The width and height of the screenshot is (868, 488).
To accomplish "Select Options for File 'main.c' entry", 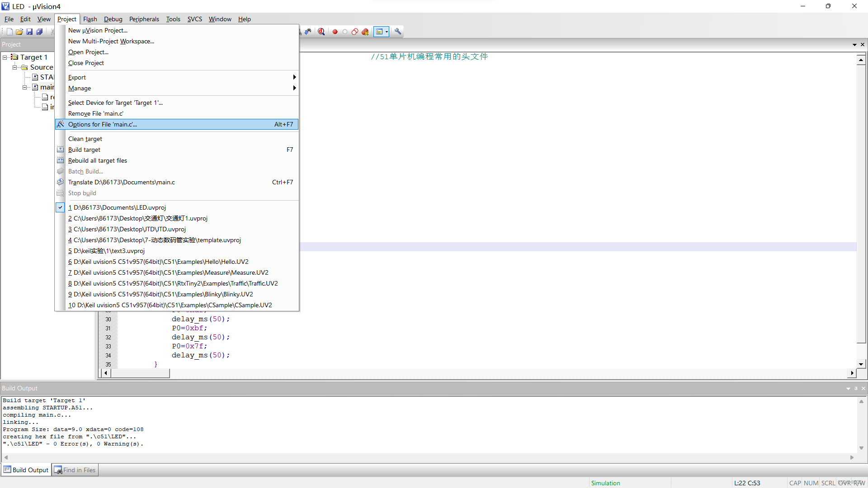I will click(103, 124).
